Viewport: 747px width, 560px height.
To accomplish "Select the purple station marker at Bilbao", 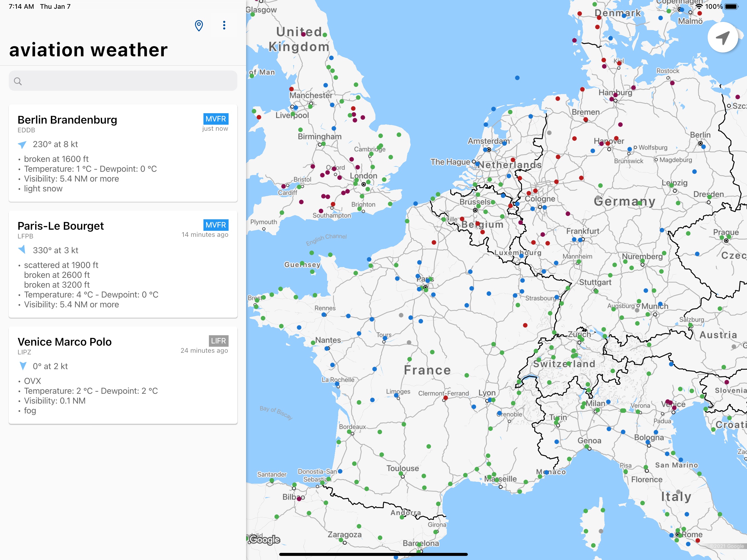I will pos(299,498).
